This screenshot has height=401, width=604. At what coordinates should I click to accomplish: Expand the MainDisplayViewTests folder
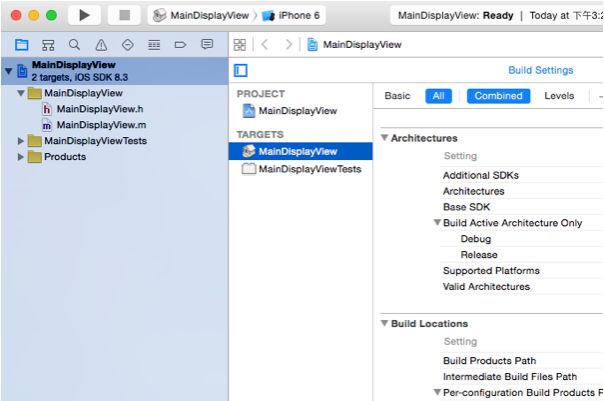pos(21,141)
